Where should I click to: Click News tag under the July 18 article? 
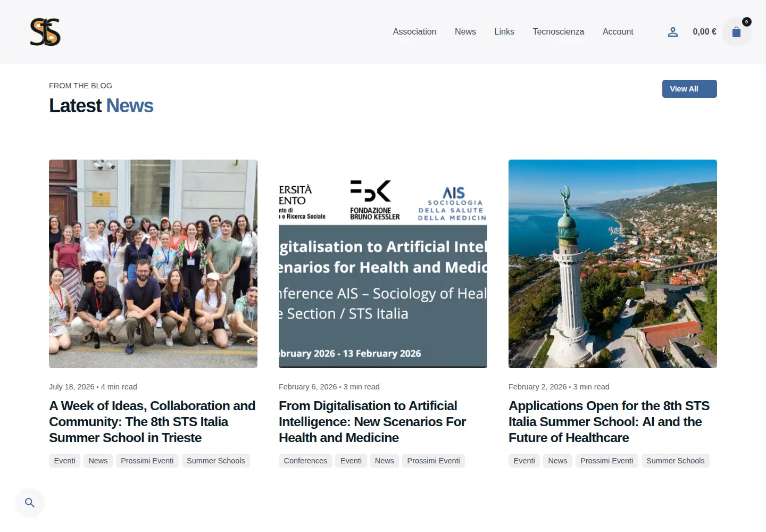coord(98,461)
